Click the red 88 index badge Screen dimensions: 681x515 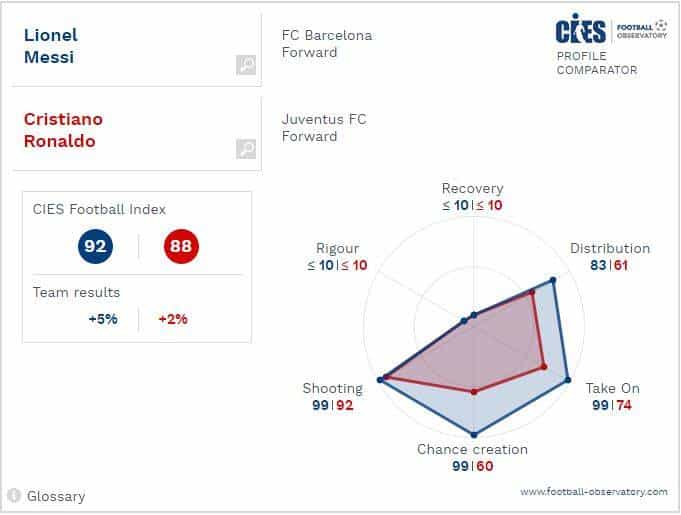pos(181,246)
